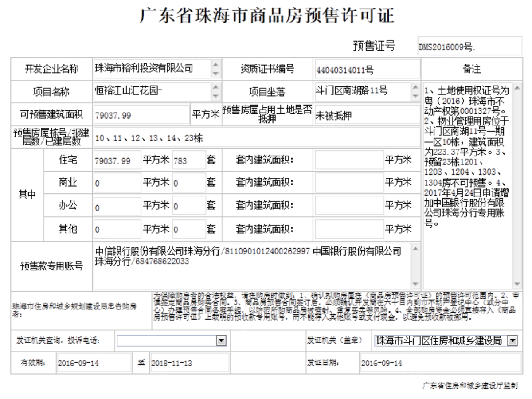Click the 资质证书编号 field 44040314011号

click(x=367, y=70)
